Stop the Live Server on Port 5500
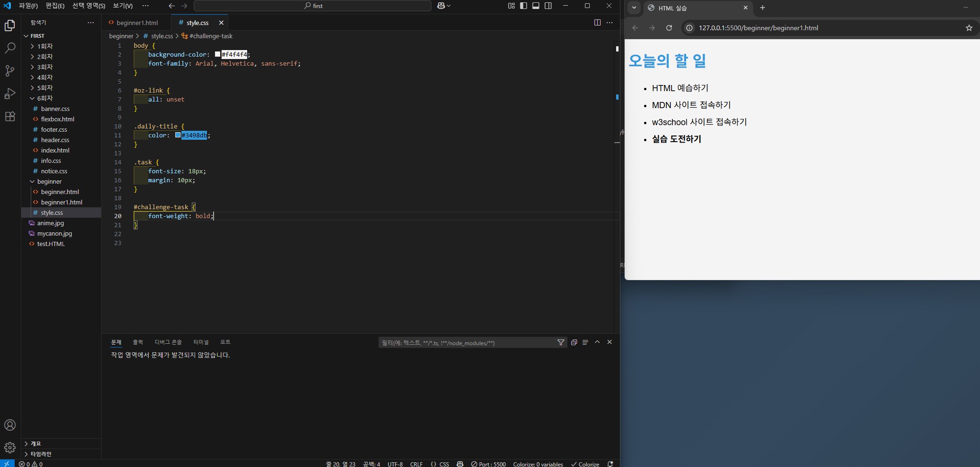Viewport: 980px width, 467px height. pos(489,464)
